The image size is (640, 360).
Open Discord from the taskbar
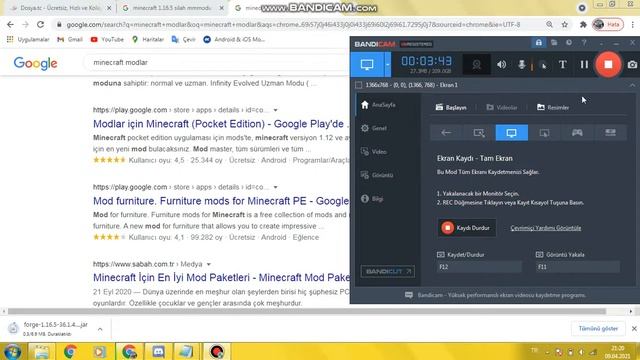point(158,351)
